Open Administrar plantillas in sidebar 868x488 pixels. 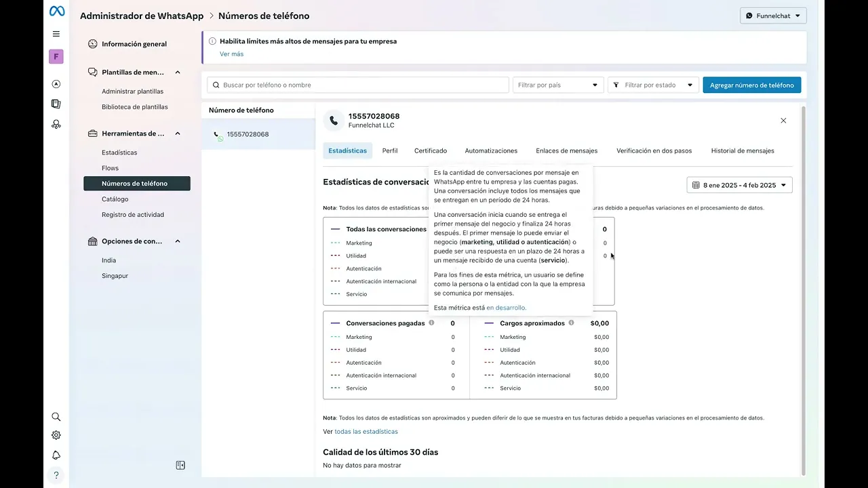pyautogui.click(x=132, y=91)
